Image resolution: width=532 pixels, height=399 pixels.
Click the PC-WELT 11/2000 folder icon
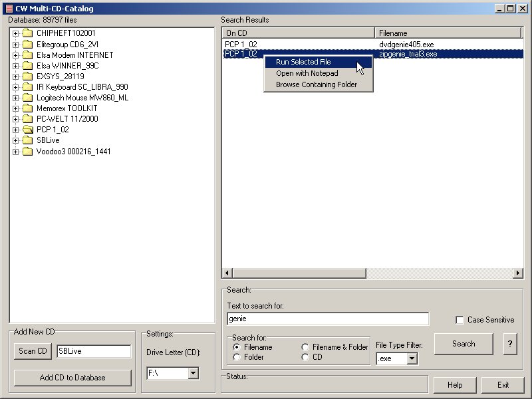pos(27,119)
